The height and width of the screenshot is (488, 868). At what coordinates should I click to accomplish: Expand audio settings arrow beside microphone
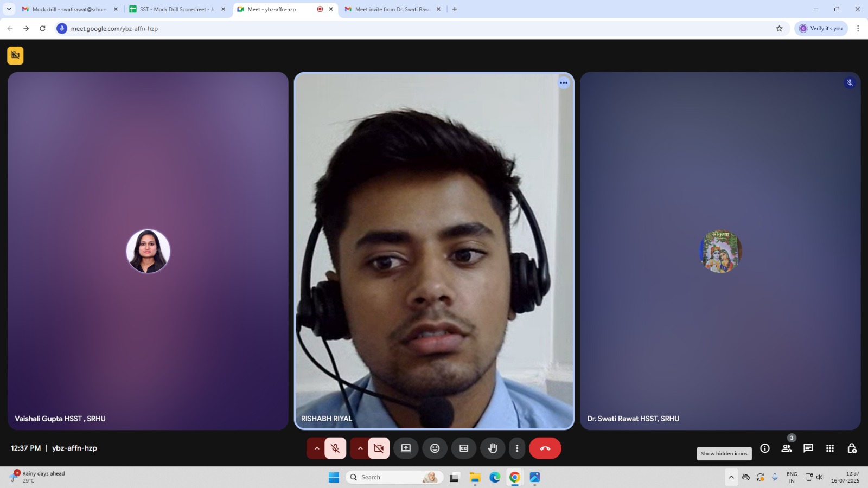(x=317, y=448)
